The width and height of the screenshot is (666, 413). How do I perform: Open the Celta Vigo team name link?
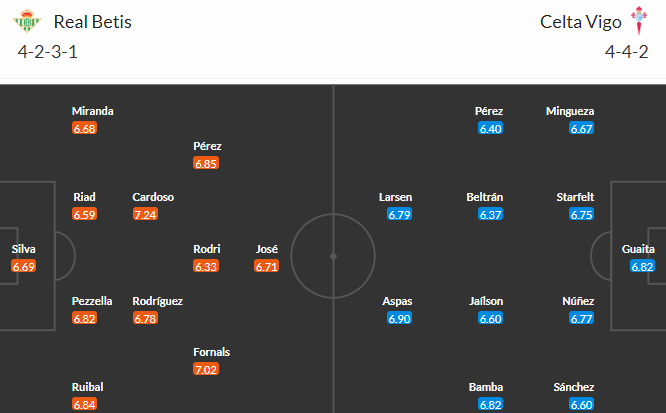pyautogui.click(x=581, y=22)
